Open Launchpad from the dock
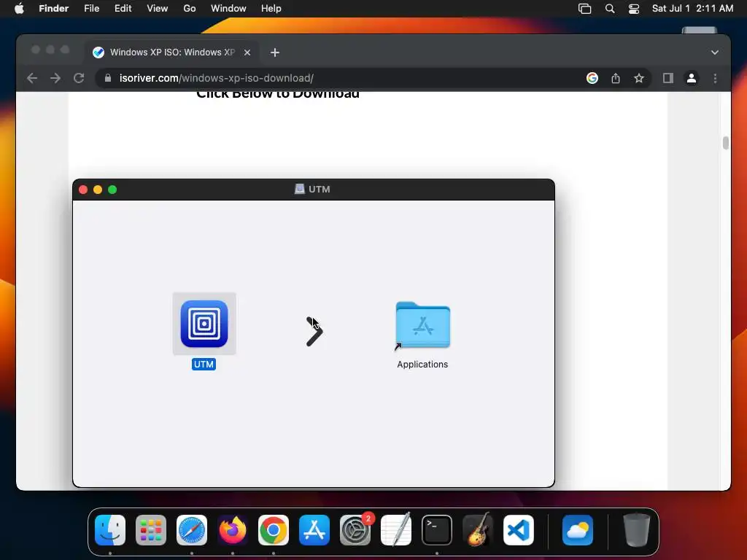Viewport: 747px width, 560px height. pyautogui.click(x=151, y=530)
